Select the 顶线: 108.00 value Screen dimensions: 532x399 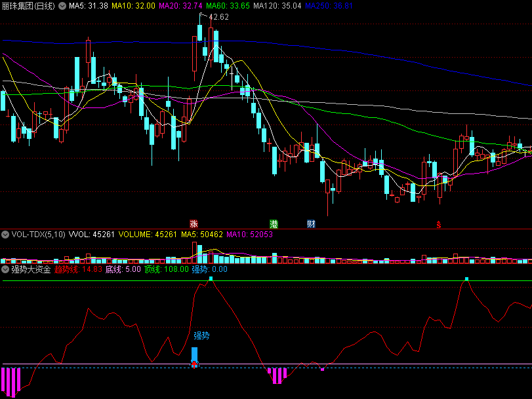pyautogui.click(x=166, y=269)
